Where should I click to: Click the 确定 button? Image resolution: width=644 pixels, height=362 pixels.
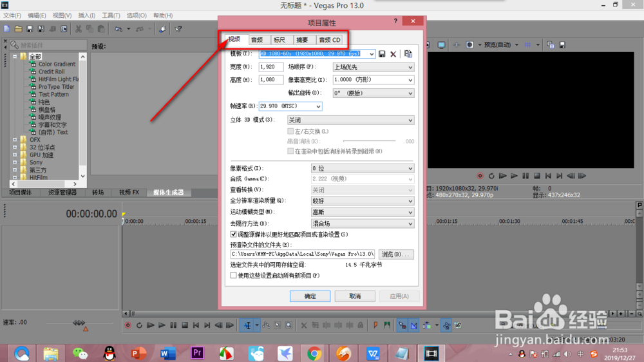click(x=310, y=296)
